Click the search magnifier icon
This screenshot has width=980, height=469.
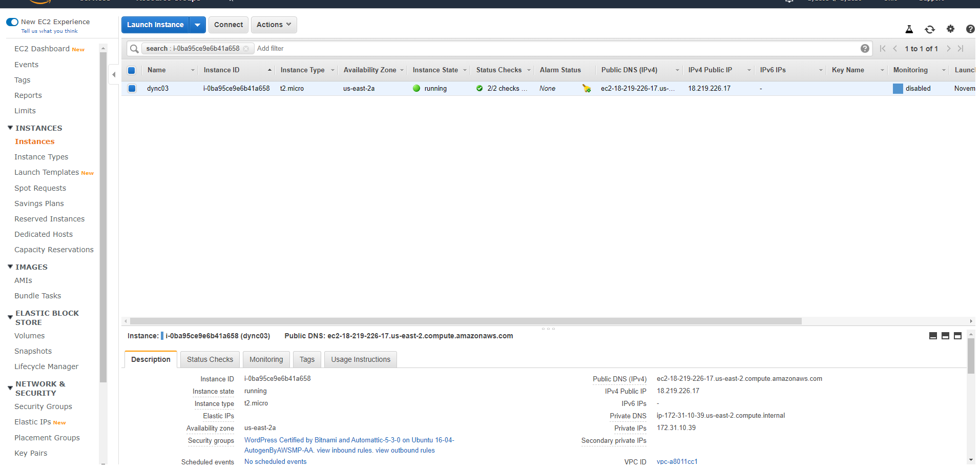tap(134, 49)
